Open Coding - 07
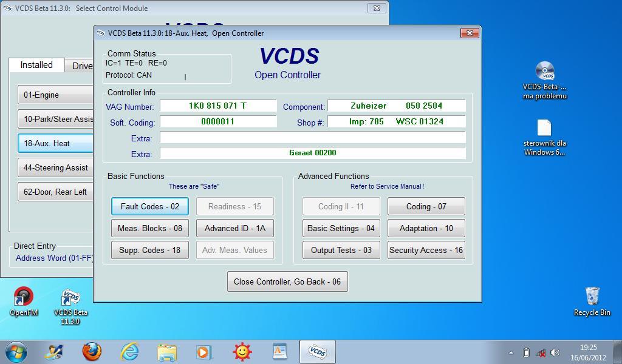The height and width of the screenshot is (364, 622). click(426, 206)
